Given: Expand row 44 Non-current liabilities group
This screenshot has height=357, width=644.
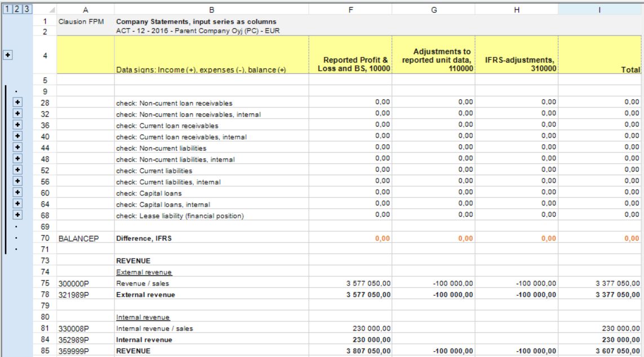Looking at the screenshot, I should [17, 148].
